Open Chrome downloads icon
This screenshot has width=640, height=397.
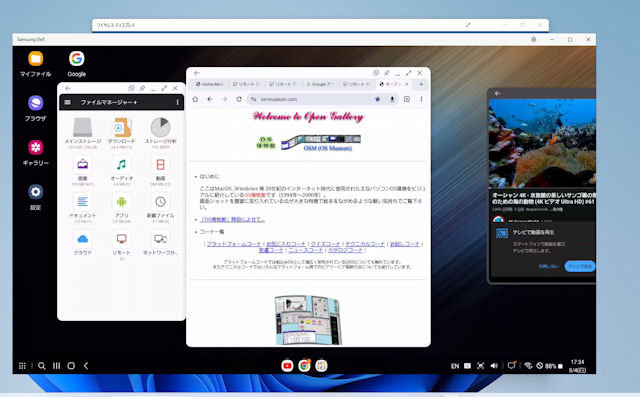pos(392,99)
